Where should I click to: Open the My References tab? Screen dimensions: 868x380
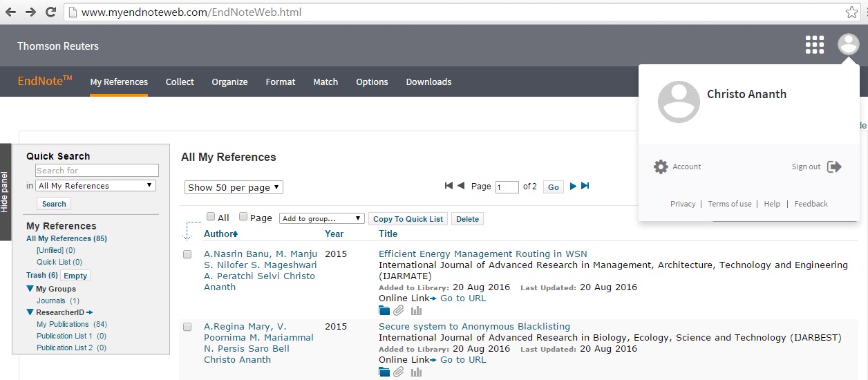point(119,82)
